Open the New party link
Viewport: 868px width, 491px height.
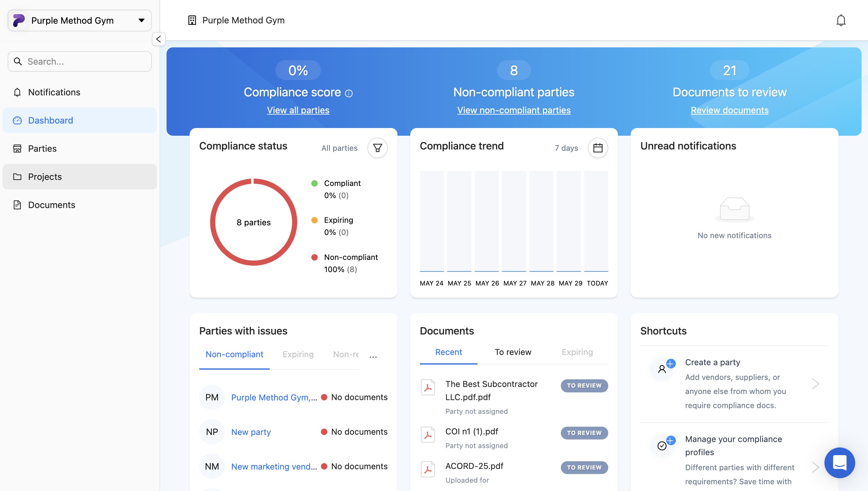coord(251,432)
